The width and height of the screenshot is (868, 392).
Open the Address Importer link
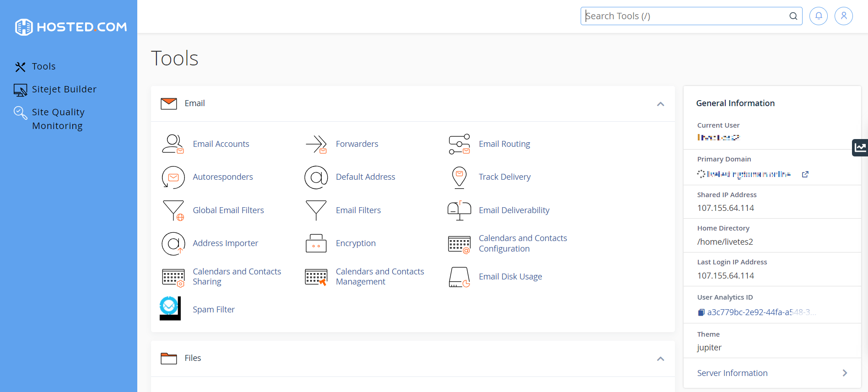click(x=226, y=243)
